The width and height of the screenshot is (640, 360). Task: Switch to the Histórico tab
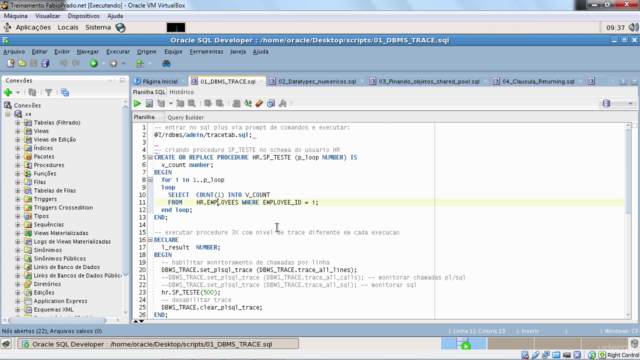coord(182,92)
